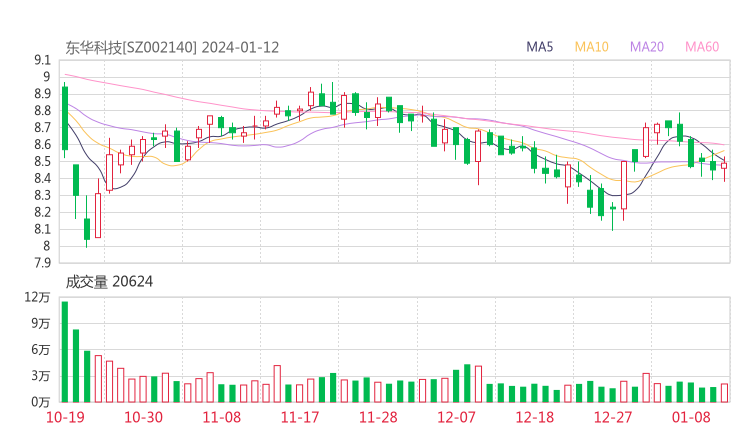Click the MA60 legend label

(x=702, y=47)
